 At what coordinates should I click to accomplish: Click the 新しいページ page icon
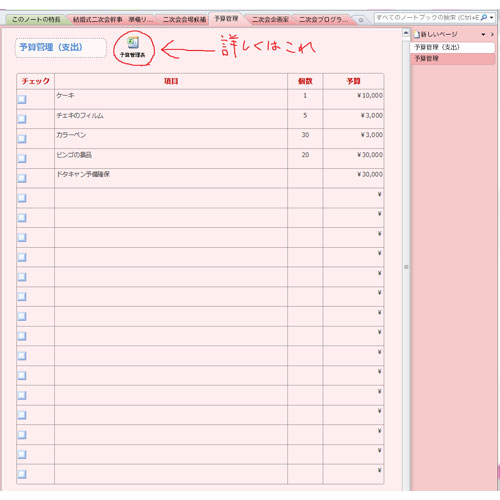point(417,34)
